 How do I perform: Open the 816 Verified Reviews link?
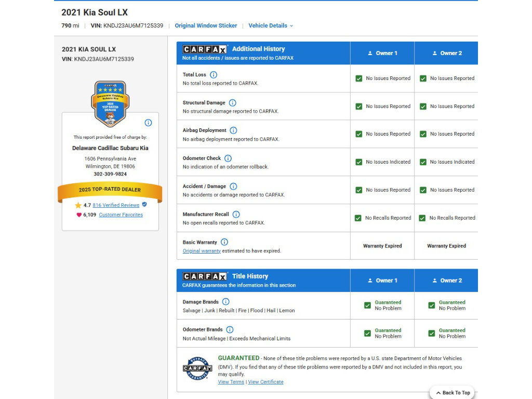coord(116,205)
